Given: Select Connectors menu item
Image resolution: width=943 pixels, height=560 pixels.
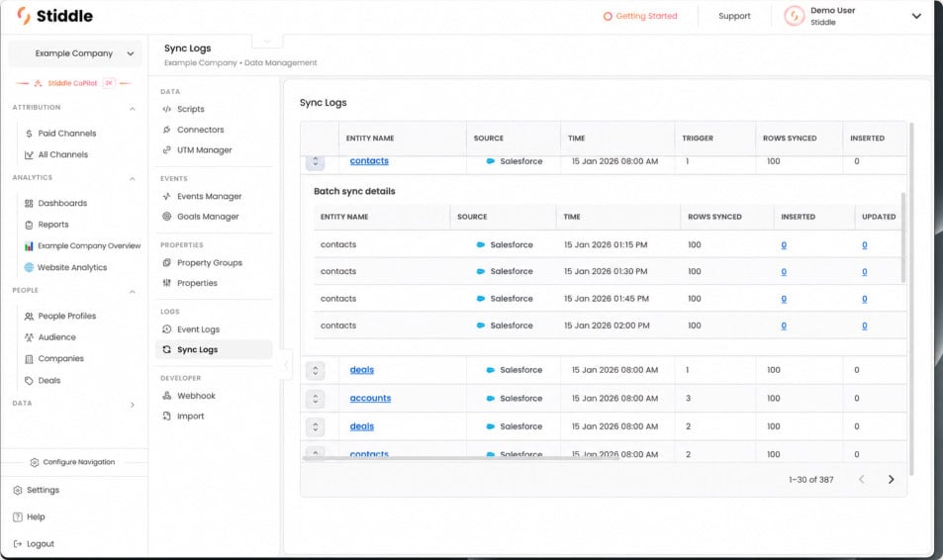Looking at the screenshot, I should click(214, 130).
